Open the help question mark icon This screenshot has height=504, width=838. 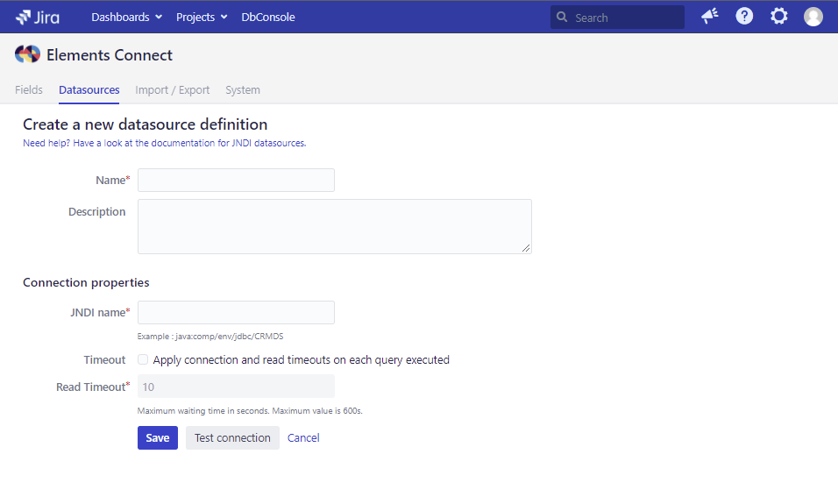point(744,17)
